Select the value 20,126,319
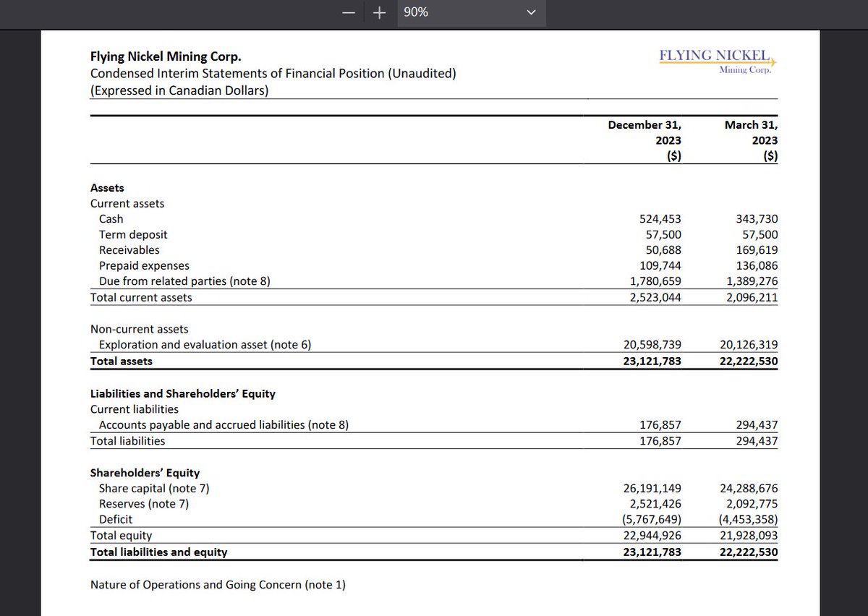 click(749, 345)
